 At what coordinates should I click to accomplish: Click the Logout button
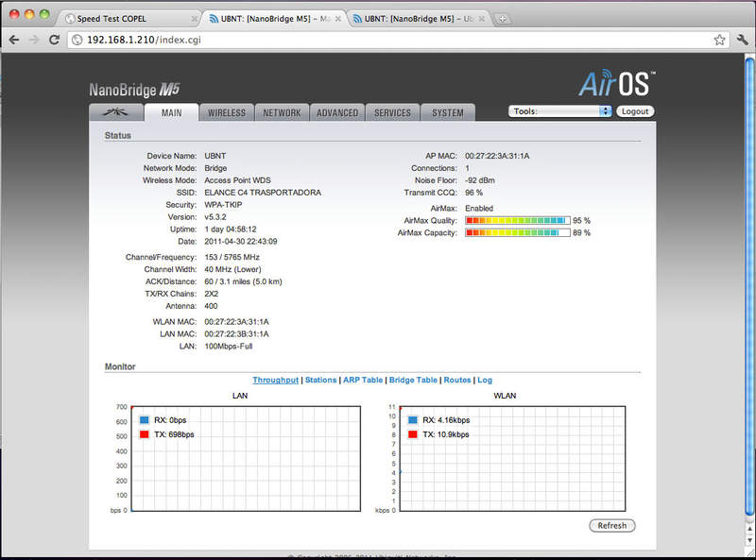click(635, 111)
